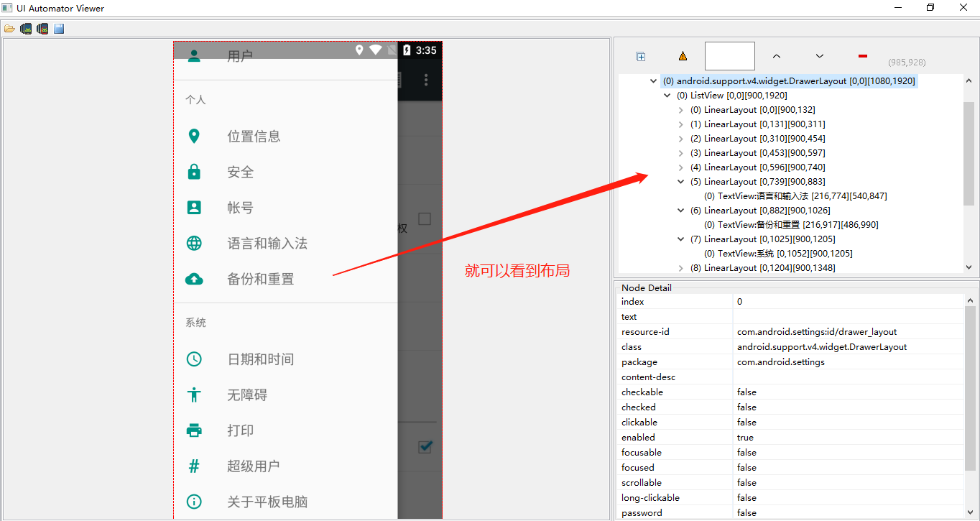
Task: Select android.support.v4.widget.DrawerLayout tree node
Action: tap(789, 81)
